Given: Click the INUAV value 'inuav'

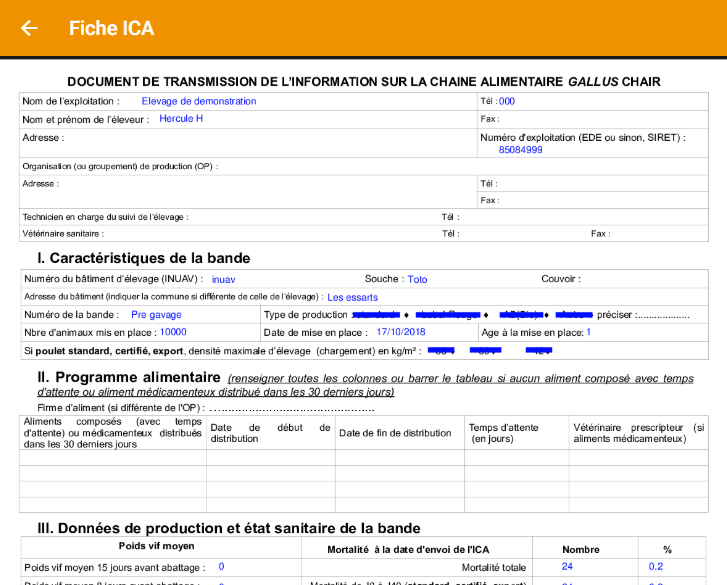Looking at the screenshot, I should (x=223, y=280).
